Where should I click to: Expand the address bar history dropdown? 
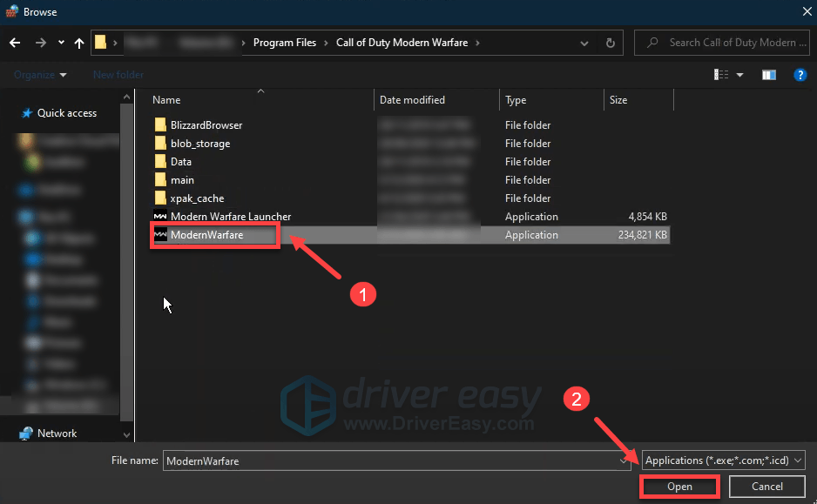pyautogui.click(x=584, y=42)
